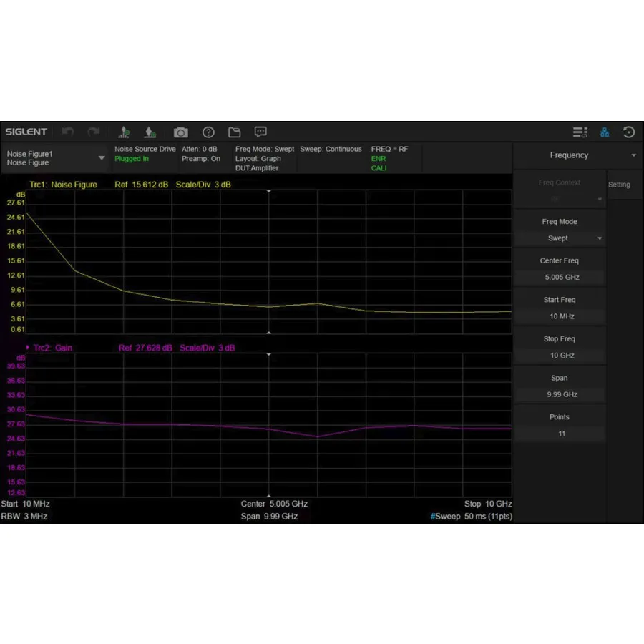Viewport: 644px width, 644px height.
Task: Open the history/recall clock icon
Action: pos(628,132)
